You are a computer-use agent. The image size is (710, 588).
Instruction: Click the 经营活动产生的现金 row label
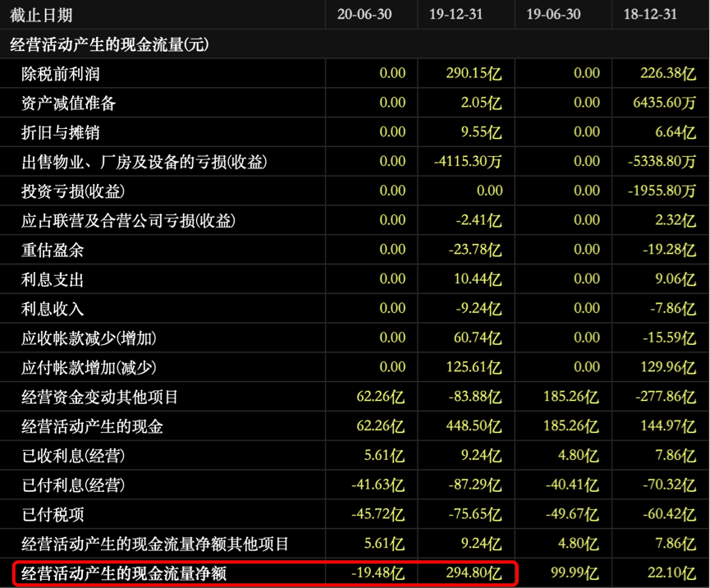(x=92, y=427)
